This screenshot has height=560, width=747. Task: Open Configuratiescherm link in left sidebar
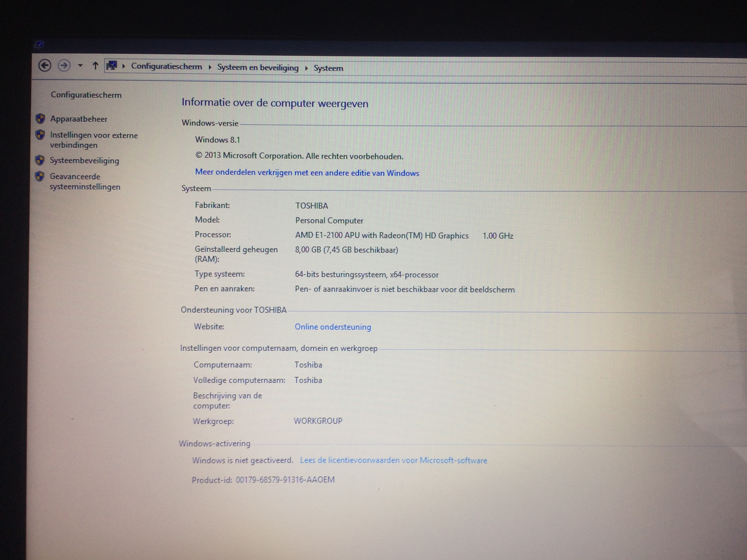click(x=86, y=95)
